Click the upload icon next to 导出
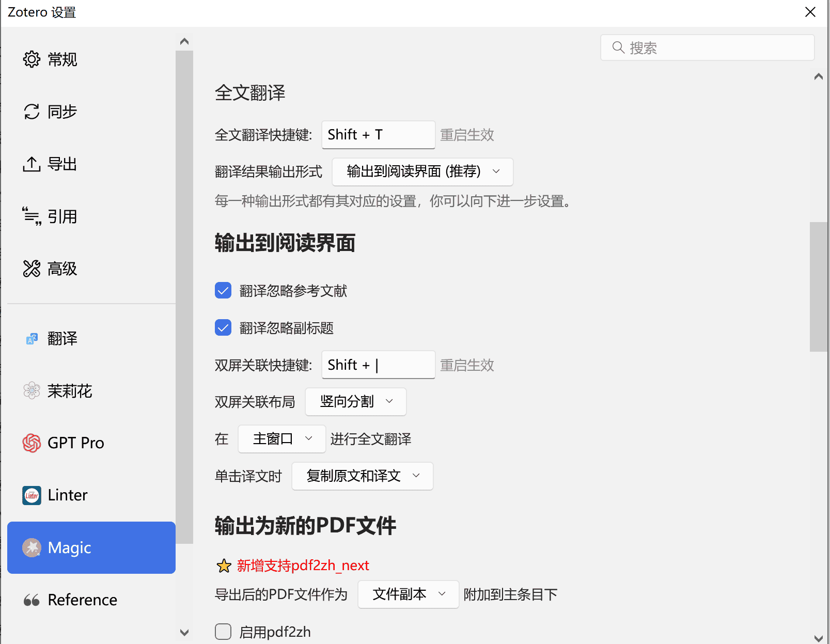The image size is (830, 644). (x=32, y=164)
